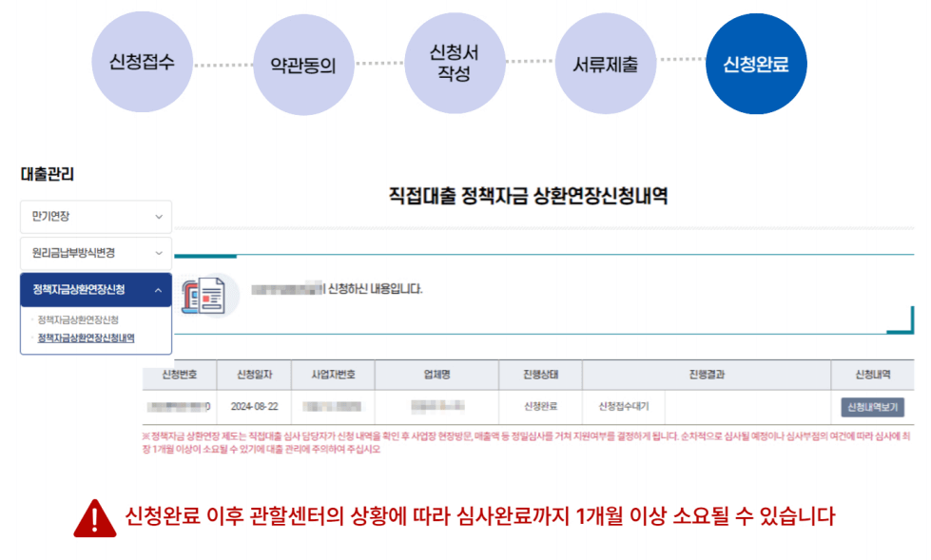Image resolution: width=931 pixels, height=560 pixels.
Task: Click the highlighted 신청완료 step circle
Action: click(x=755, y=62)
